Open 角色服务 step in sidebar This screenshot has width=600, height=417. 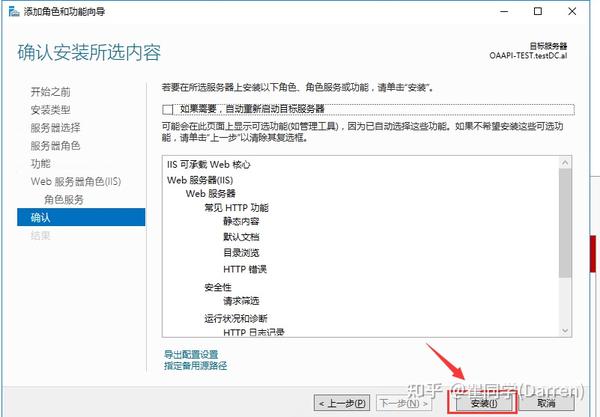[x=64, y=199]
